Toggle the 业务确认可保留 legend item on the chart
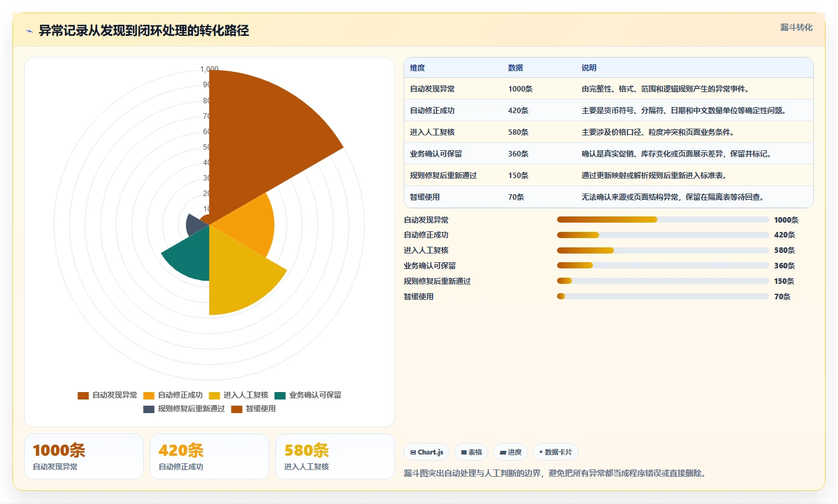Viewport: 838px width, 504px height. (308, 395)
